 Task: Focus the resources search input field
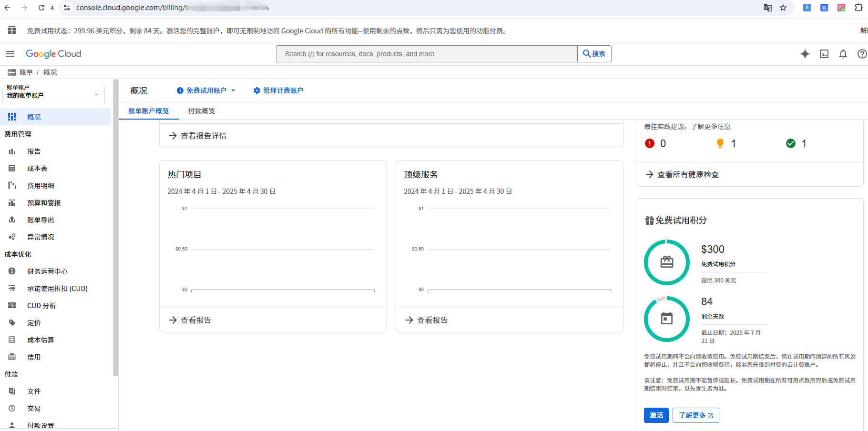[427, 54]
